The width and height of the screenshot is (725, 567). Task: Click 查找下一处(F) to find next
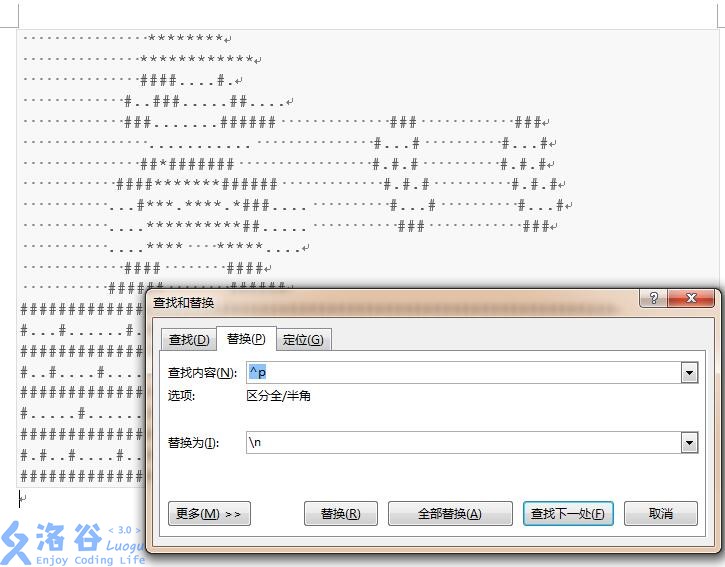tap(567, 514)
